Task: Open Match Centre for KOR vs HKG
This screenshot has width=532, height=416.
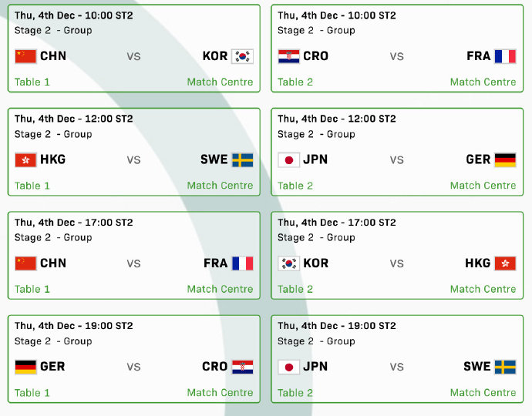Action: pos(483,289)
